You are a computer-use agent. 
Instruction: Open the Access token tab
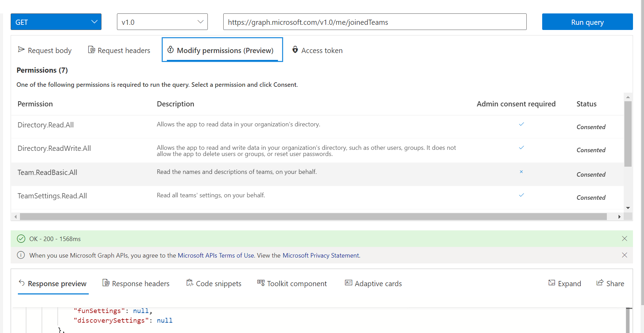[x=317, y=50]
